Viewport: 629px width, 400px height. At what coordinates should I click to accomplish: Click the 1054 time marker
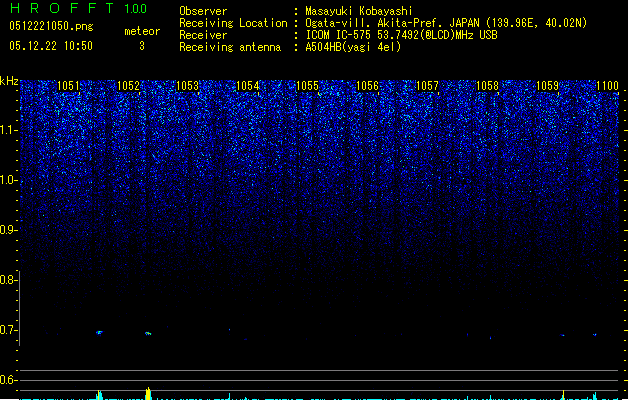pyautogui.click(x=248, y=85)
